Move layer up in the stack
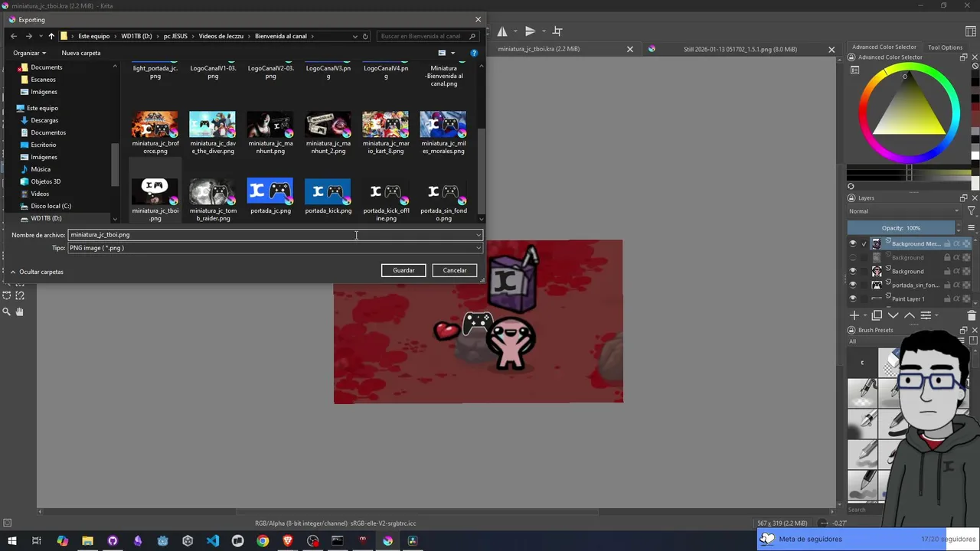Viewport: 980px width, 551px height. click(909, 315)
